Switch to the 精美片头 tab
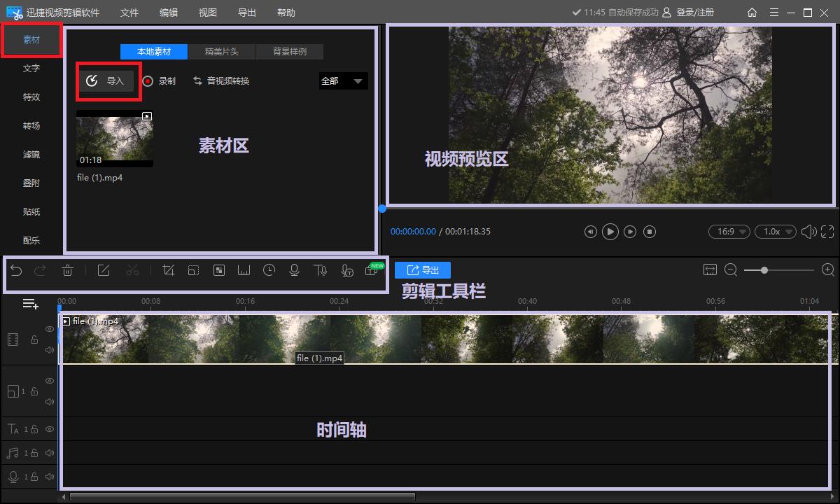 [x=222, y=51]
